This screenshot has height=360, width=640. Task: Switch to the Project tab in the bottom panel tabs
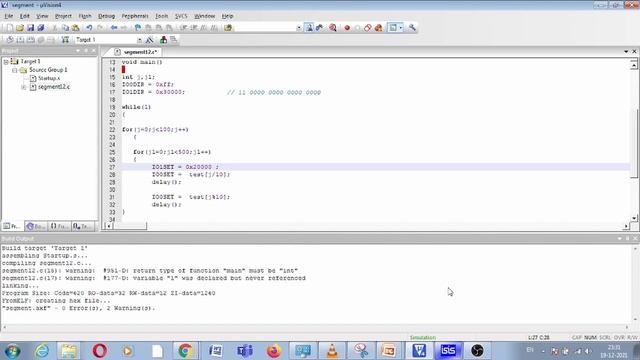(12, 226)
